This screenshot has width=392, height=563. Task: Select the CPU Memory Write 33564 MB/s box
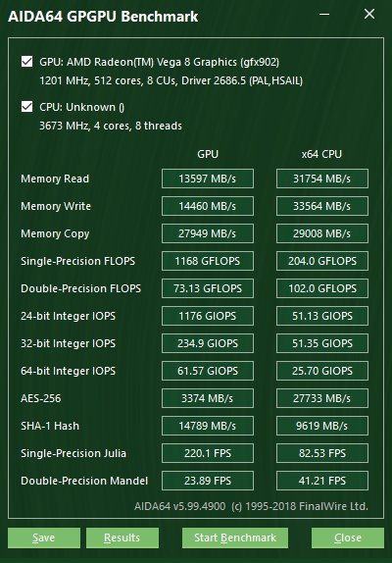322,206
